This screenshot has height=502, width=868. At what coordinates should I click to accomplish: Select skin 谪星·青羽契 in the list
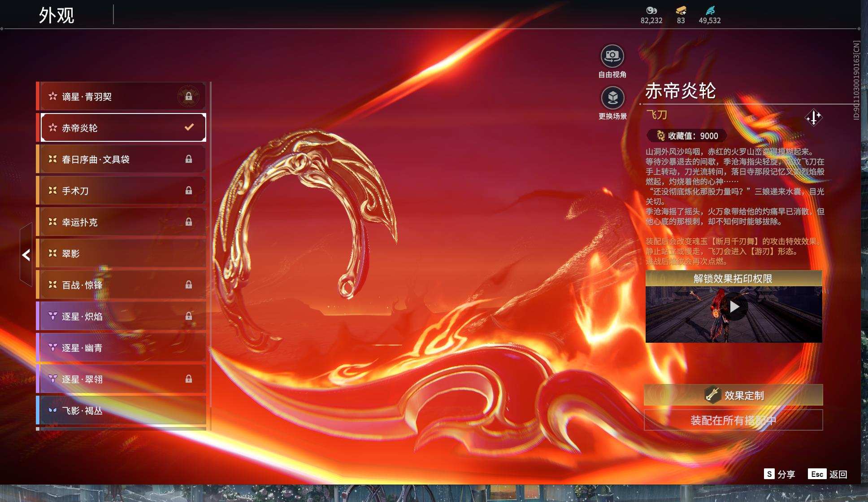121,96
